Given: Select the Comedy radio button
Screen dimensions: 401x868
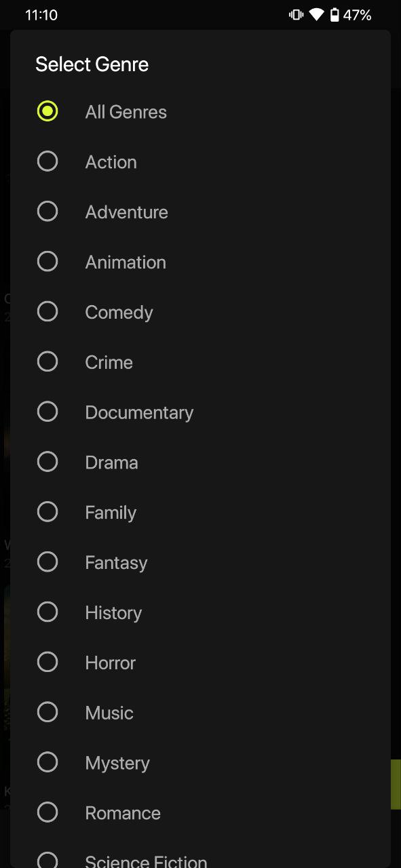Looking at the screenshot, I should pyautogui.click(x=47, y=311).
